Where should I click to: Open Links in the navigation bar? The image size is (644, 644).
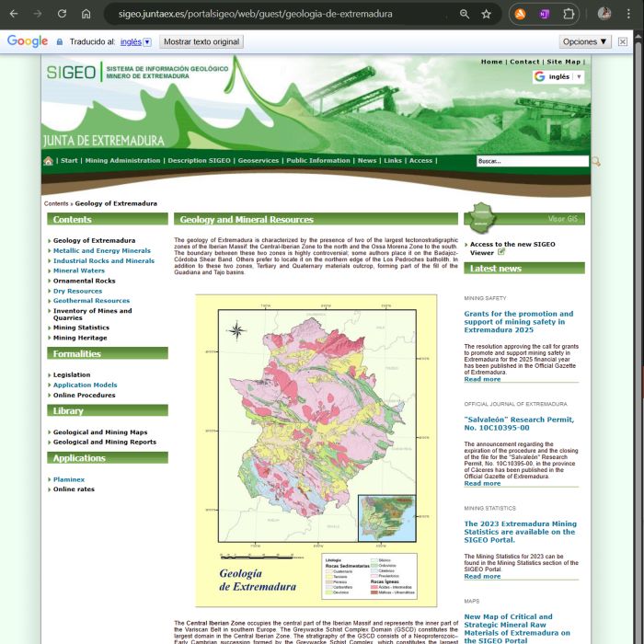(x=393, y=161)
